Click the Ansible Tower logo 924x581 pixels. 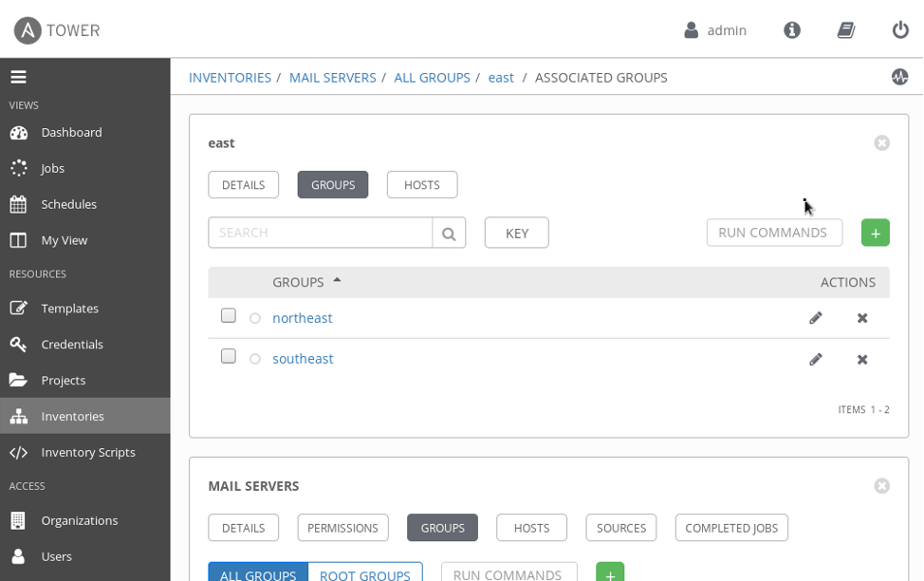57,30
